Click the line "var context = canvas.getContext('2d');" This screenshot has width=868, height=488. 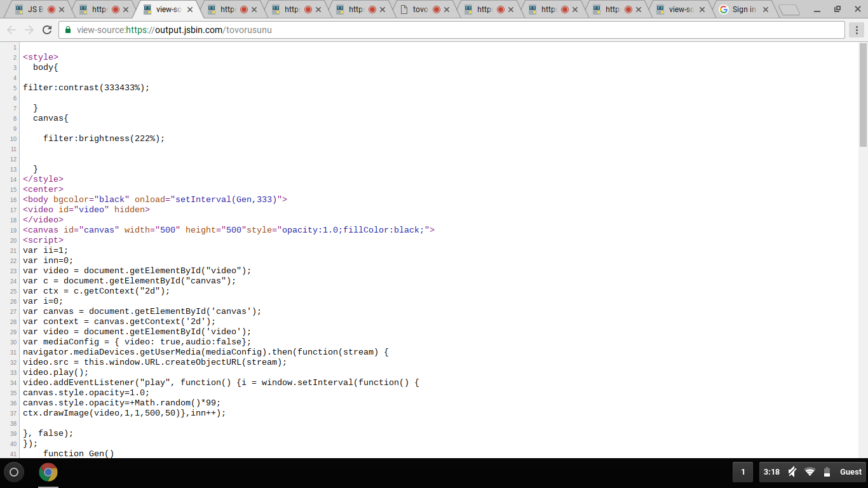[119, 322]
